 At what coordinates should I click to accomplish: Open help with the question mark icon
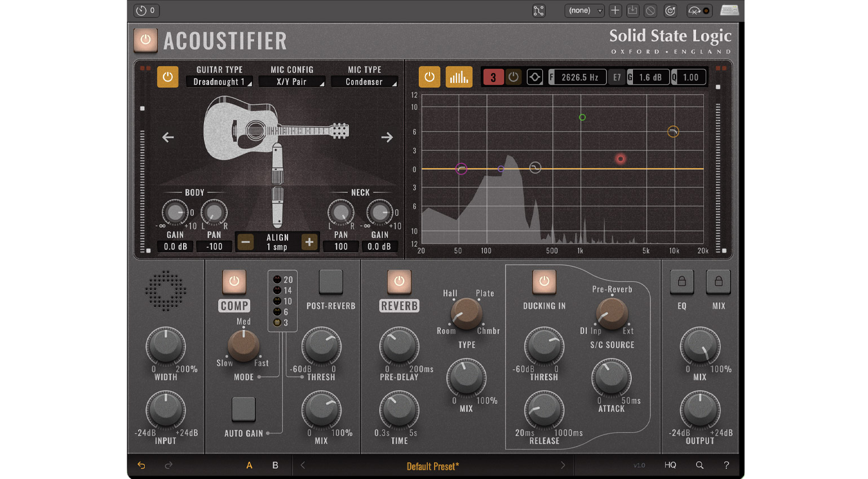coord(726,465)
